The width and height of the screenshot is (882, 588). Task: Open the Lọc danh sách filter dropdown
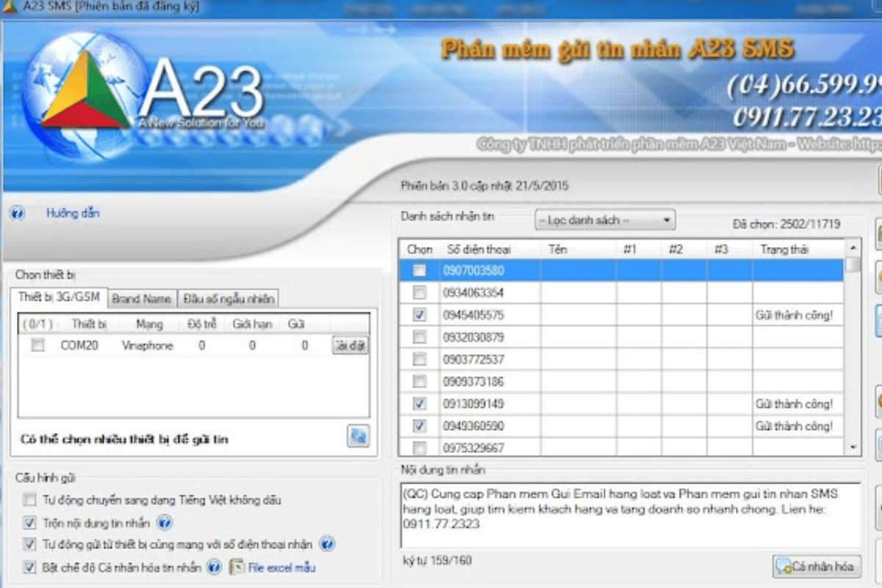(x=604, y=220)
